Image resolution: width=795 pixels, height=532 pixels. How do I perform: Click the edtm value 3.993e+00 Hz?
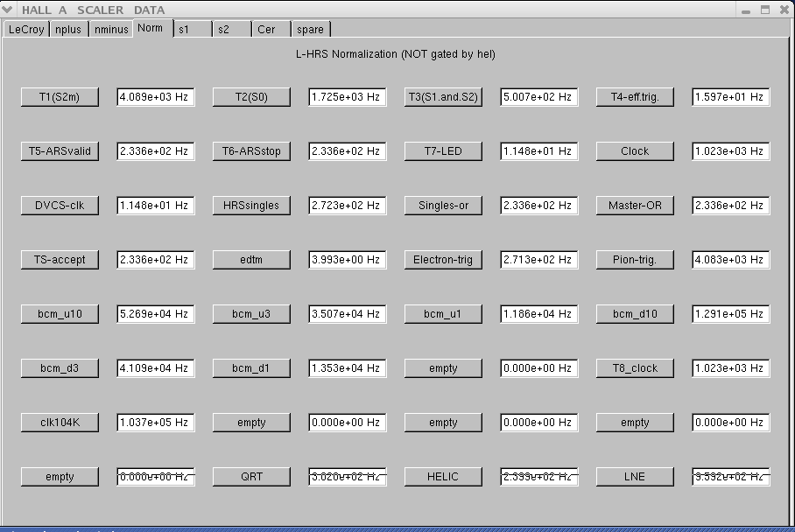(348, 259)
